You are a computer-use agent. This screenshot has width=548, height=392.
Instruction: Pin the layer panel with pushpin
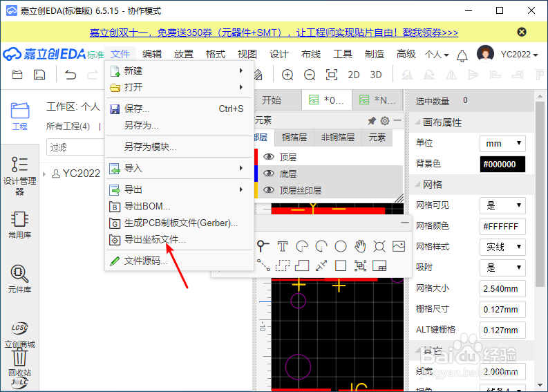click(x=372, y=121)
